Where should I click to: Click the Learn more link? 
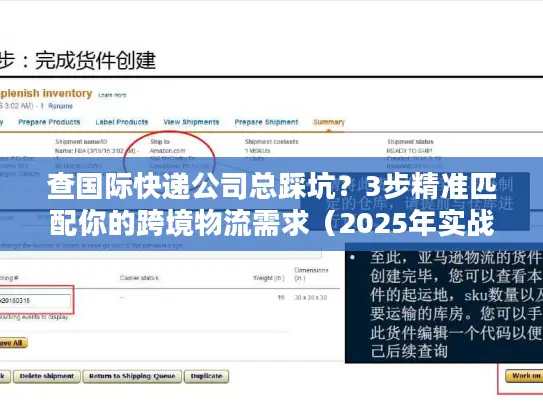[112, 95]
